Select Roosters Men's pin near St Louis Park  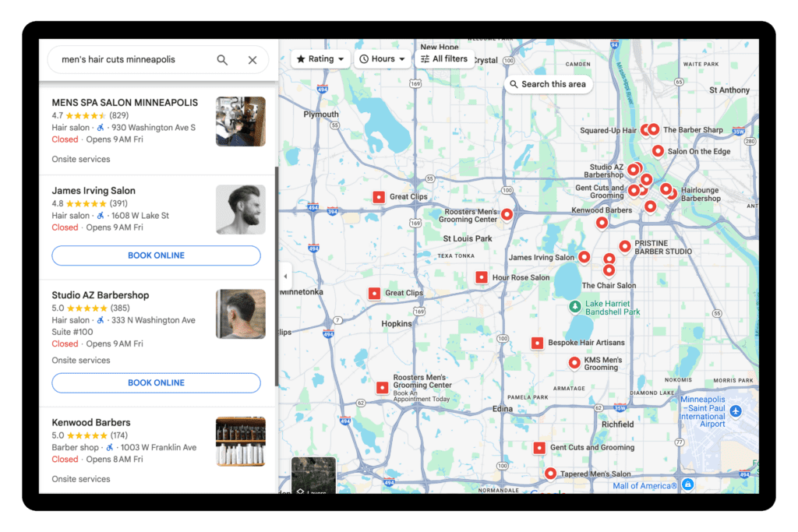coord(507,215)
